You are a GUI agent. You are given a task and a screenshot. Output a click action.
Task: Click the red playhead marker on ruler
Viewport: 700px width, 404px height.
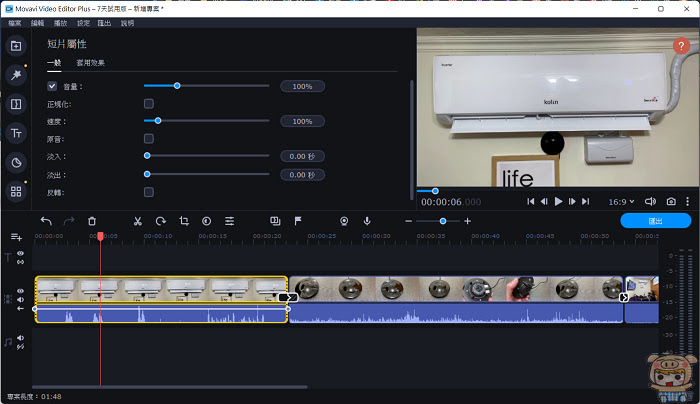[100, 236]
